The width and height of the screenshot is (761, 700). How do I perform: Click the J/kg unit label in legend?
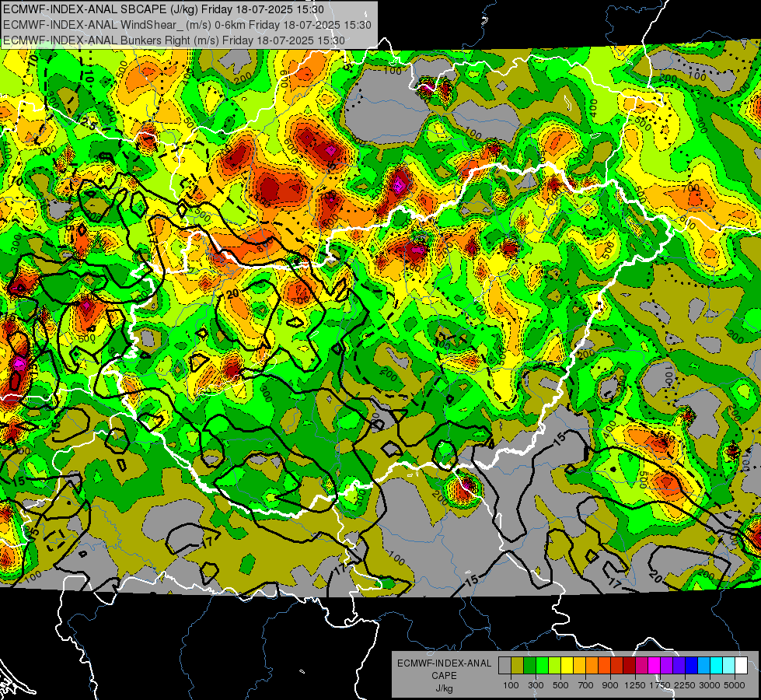[444, 688]
